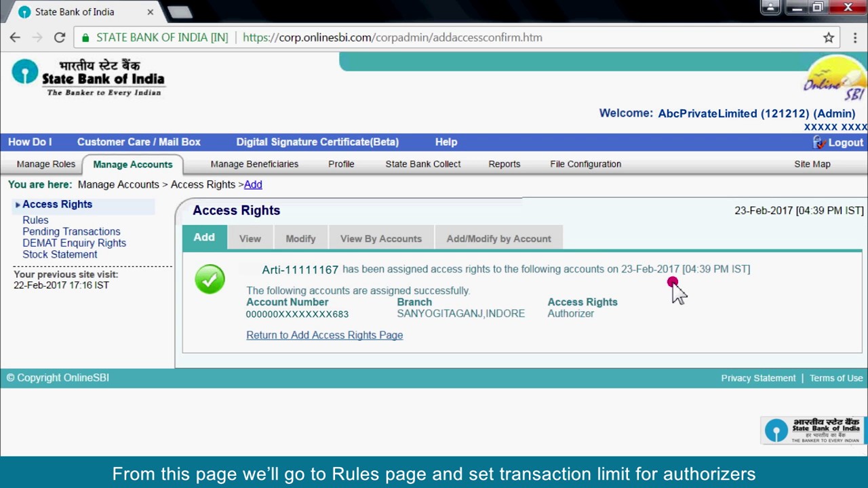Viewport: 868px width, 488px height.
Task: Go to the Profile tab
Action: click(x=341, y=164)
